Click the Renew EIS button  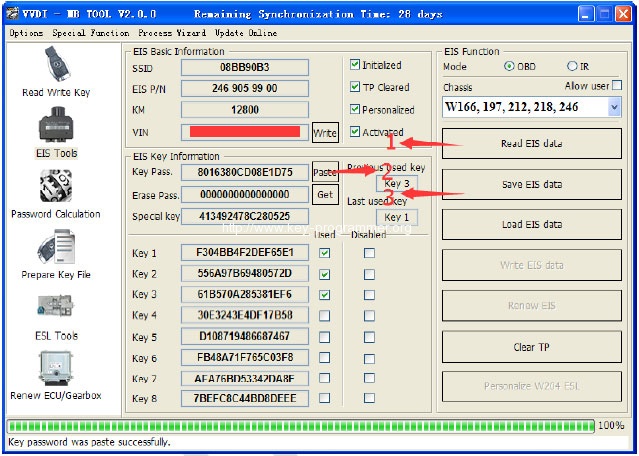(x=532, y=306)
